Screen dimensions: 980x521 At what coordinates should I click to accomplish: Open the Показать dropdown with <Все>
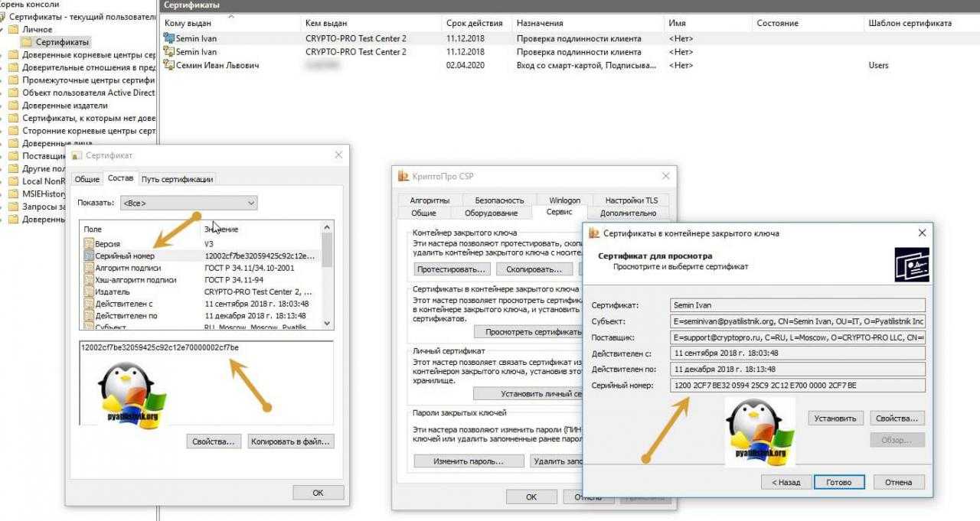(x=189, y=203)
